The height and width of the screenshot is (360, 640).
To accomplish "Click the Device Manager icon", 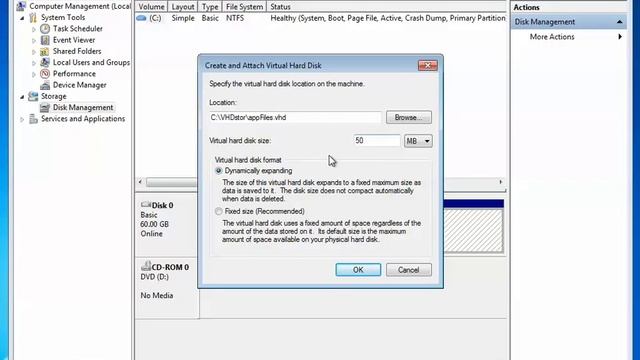I will (45, 85).
